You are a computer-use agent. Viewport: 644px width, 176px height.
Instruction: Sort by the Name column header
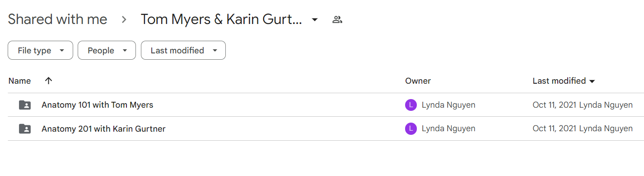click(19, 81)
